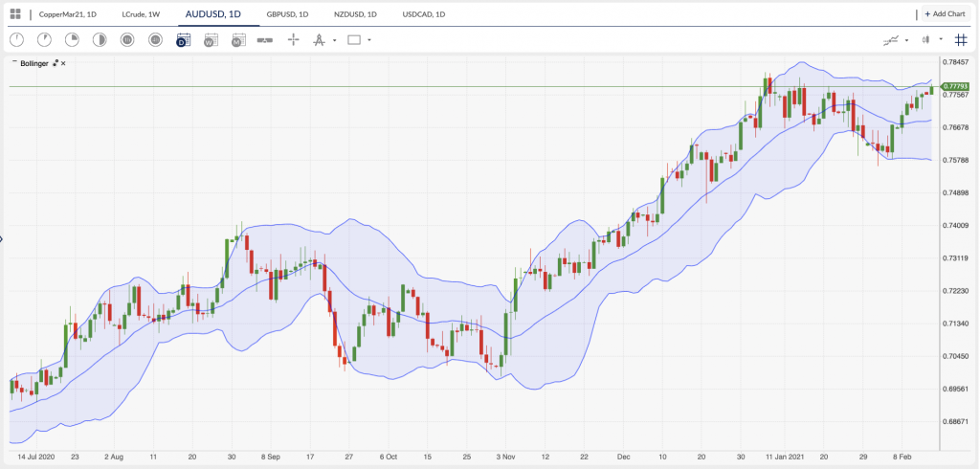The width and height of the screenshot is (980, 469).
Task: Remove the Bollinger indicator
Action: tap(63, 63)
